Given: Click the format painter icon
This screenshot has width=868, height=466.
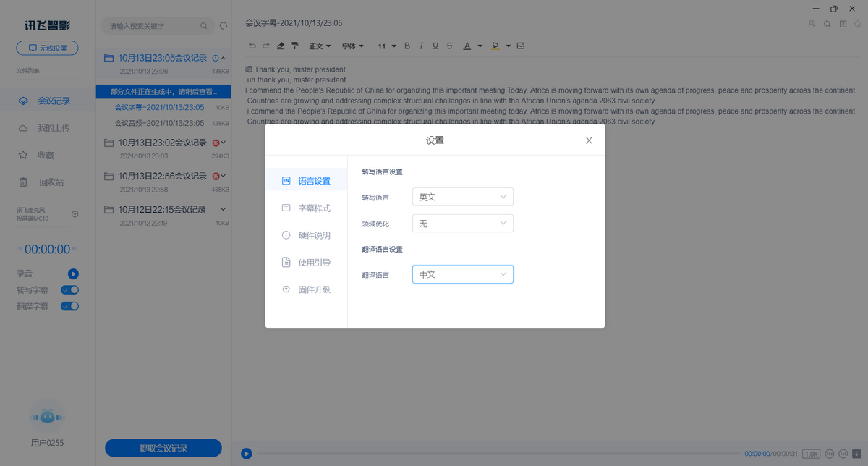Looking at the screenshot, I should pyautogui.click(x=294, y=46).
